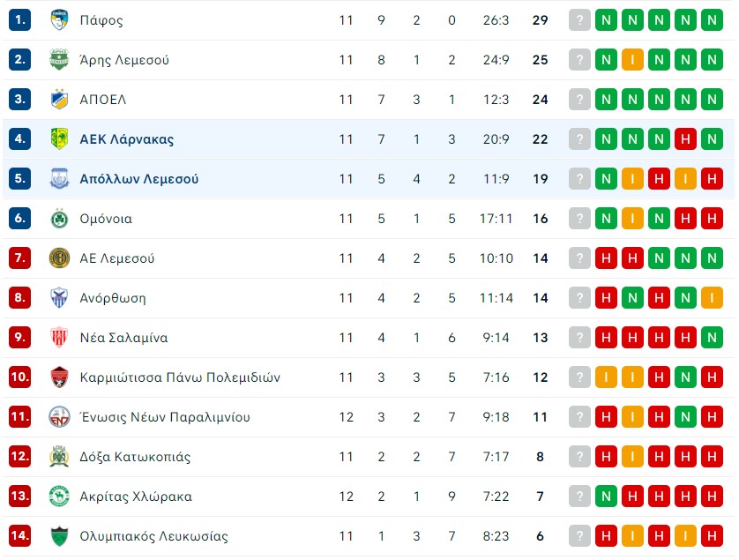Click the Πάφος team crest icon
This screenshot has width=739, height=560.
pos(59,19)
